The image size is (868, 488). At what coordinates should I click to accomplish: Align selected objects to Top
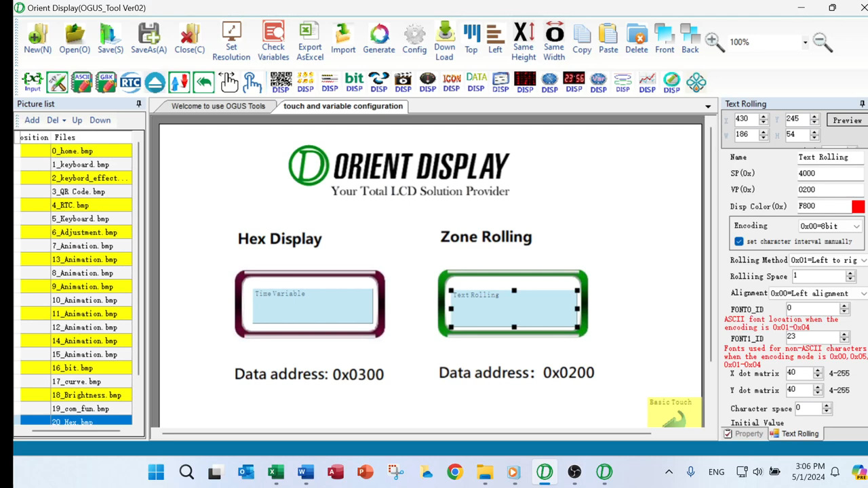pos(471,39)
